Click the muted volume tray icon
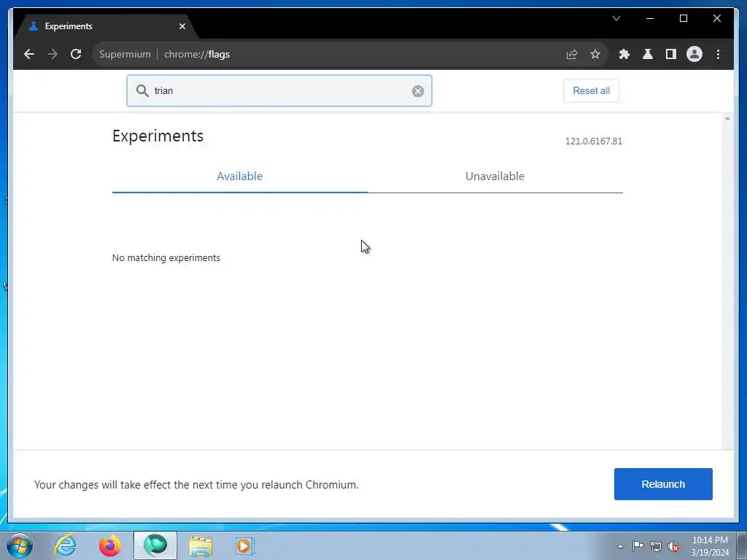Screen dimensions: 747x560 [673, 546]
